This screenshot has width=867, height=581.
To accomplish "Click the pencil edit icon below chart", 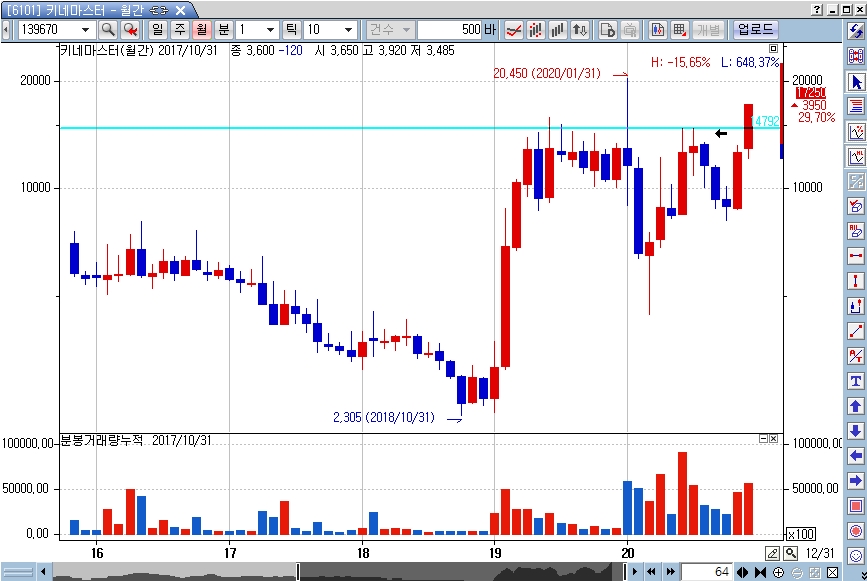I will coord(773,553).
